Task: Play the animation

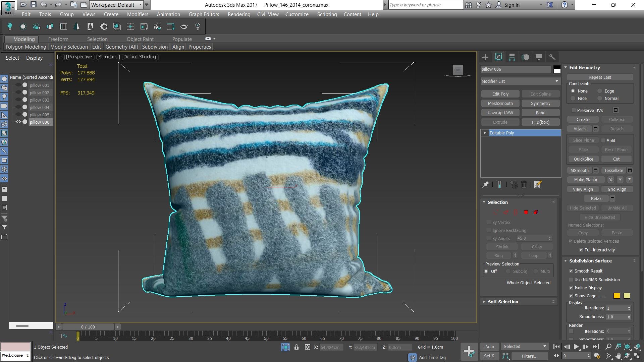Action: click(x=576, y=347)
